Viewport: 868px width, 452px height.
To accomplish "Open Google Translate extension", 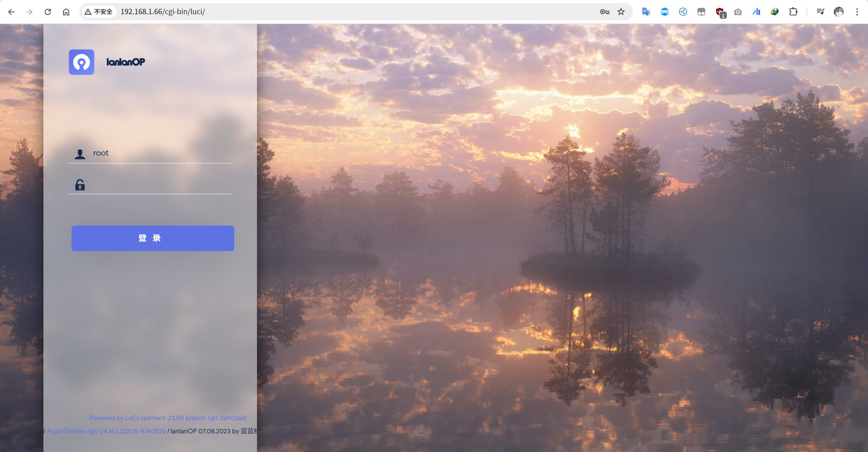I will 646,12.
